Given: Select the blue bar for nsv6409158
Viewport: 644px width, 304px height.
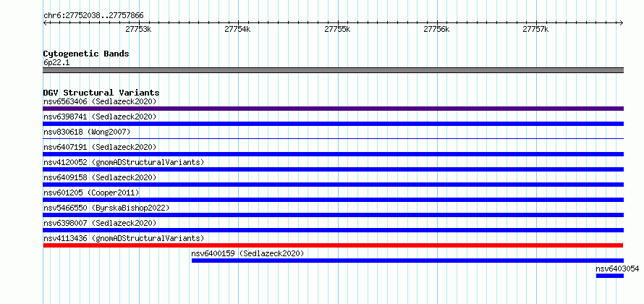Looking at the screenshot, I should coord(334,185).
